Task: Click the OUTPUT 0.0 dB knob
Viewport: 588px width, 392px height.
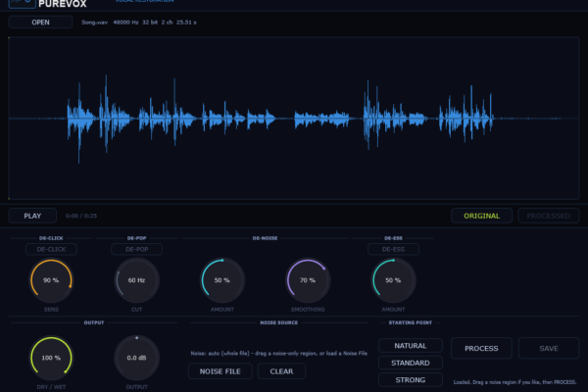Action: tap(137, 358)
